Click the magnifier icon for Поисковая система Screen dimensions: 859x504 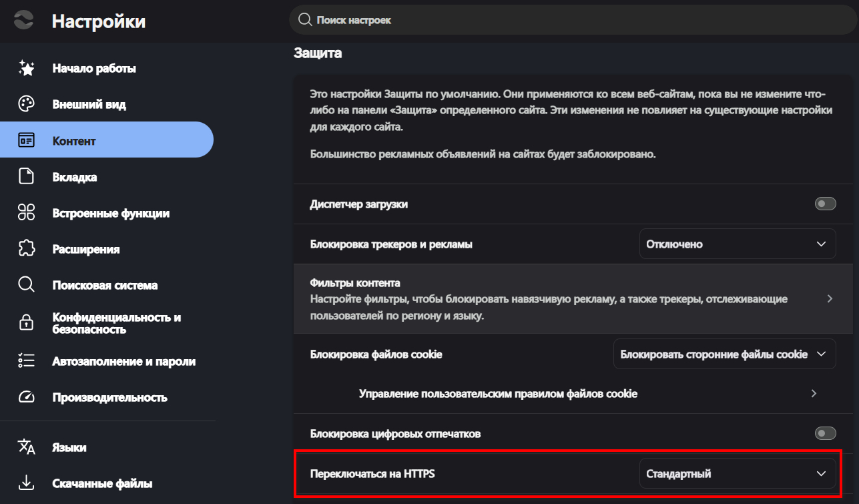coord(26,285)
